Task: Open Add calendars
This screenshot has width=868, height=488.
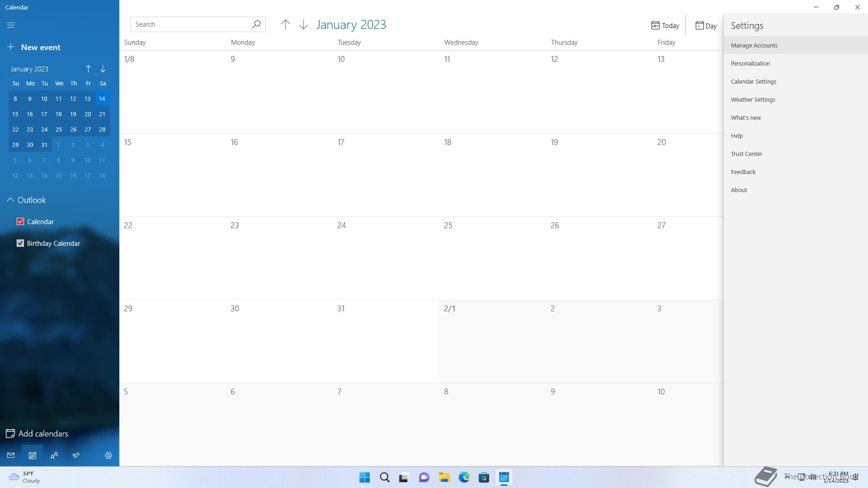Action: click(x=37, y=433)
